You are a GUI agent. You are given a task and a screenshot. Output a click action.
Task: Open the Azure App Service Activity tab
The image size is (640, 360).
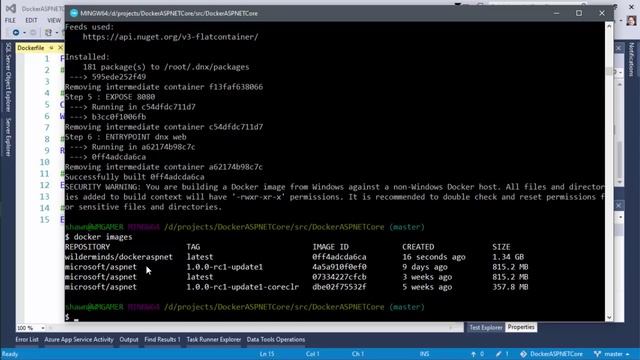tap(79, 340)
